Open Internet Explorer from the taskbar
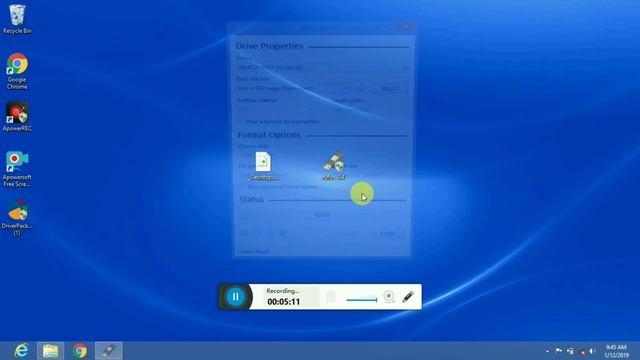This screenshot has height=360, width=640. point(21,351)
